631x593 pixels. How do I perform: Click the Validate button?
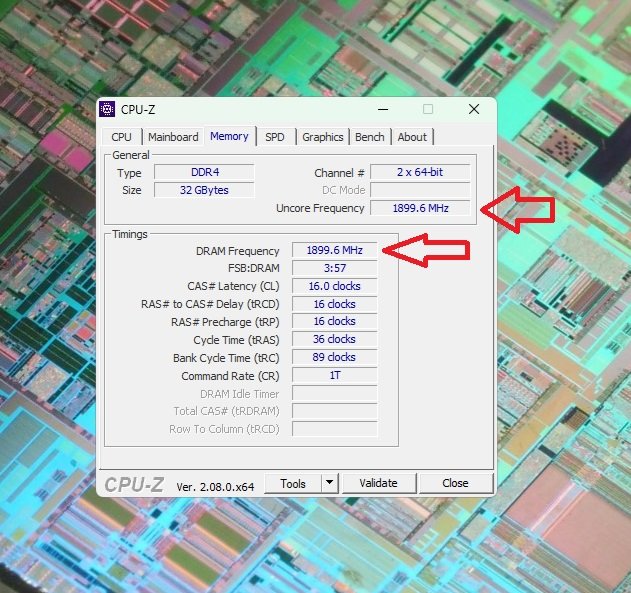378,483
